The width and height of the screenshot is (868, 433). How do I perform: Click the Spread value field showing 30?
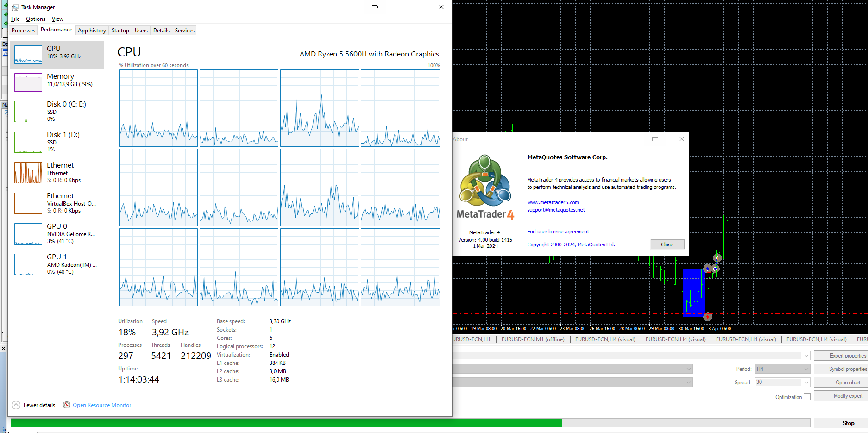click(779, 383)
